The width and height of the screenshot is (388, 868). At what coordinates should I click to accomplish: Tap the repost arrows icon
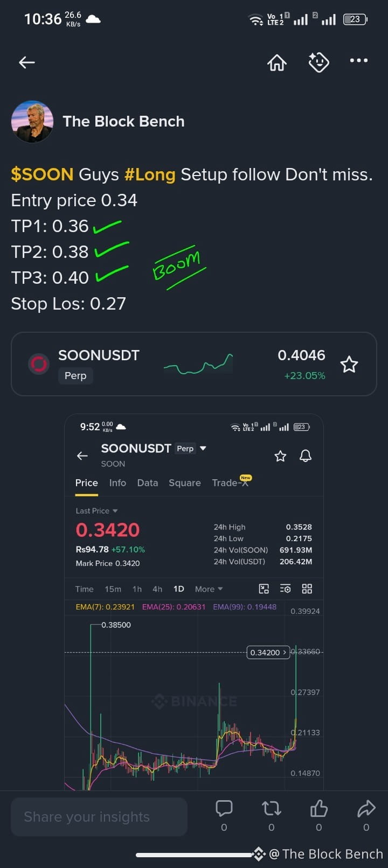click(x=272, y=808)
